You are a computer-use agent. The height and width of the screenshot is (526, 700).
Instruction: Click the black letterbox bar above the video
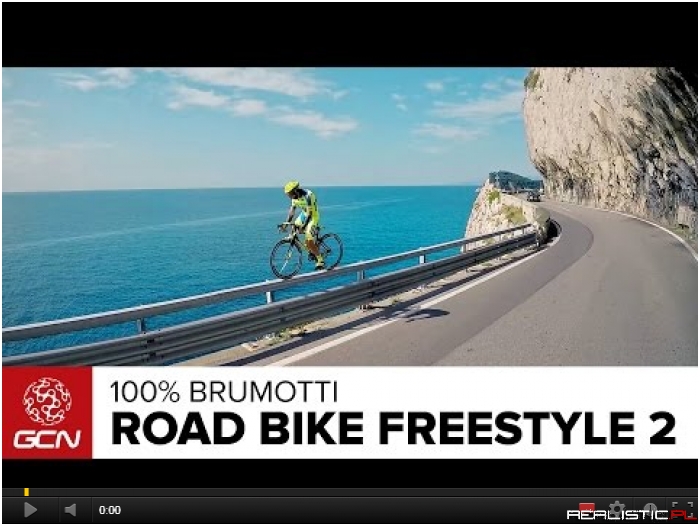click(350, 35)
